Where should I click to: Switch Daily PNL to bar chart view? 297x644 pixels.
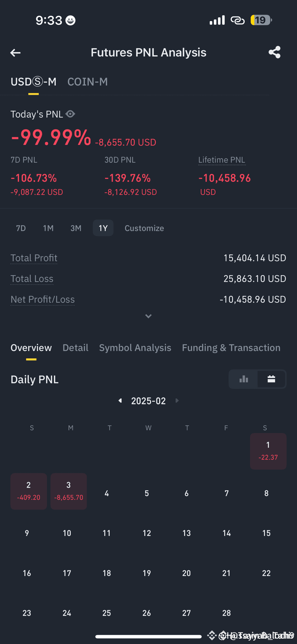coord(244,379)
